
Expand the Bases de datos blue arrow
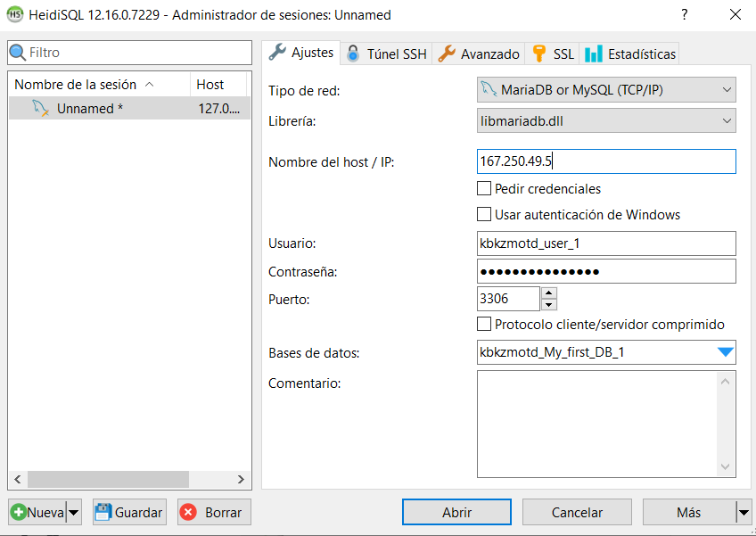725,352
